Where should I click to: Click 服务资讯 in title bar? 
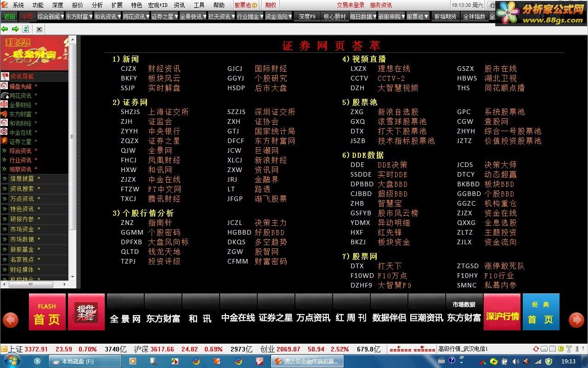(x=381, y=5)
